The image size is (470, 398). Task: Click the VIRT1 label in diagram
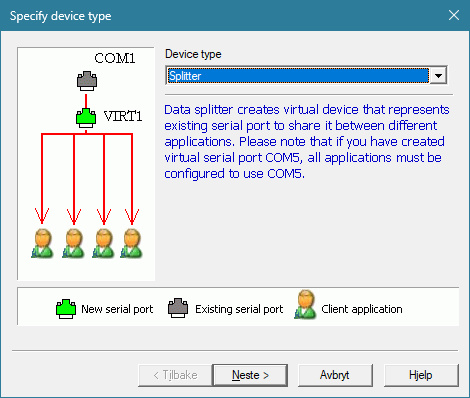[123, 116]
